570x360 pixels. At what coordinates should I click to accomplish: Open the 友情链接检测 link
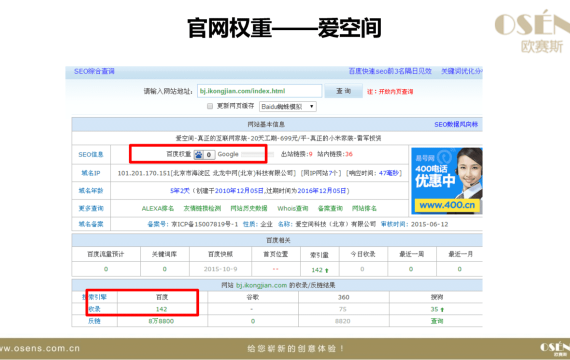point(202,208)
